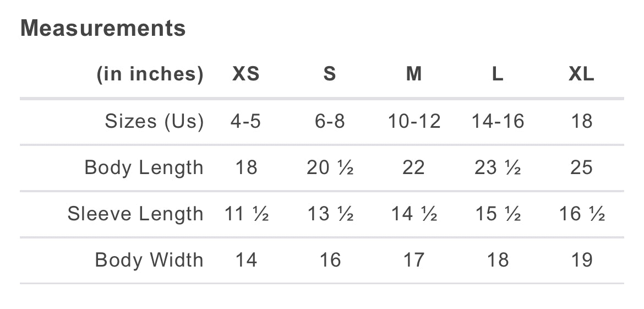Click the "(in inches)" header label

(150, 74)
